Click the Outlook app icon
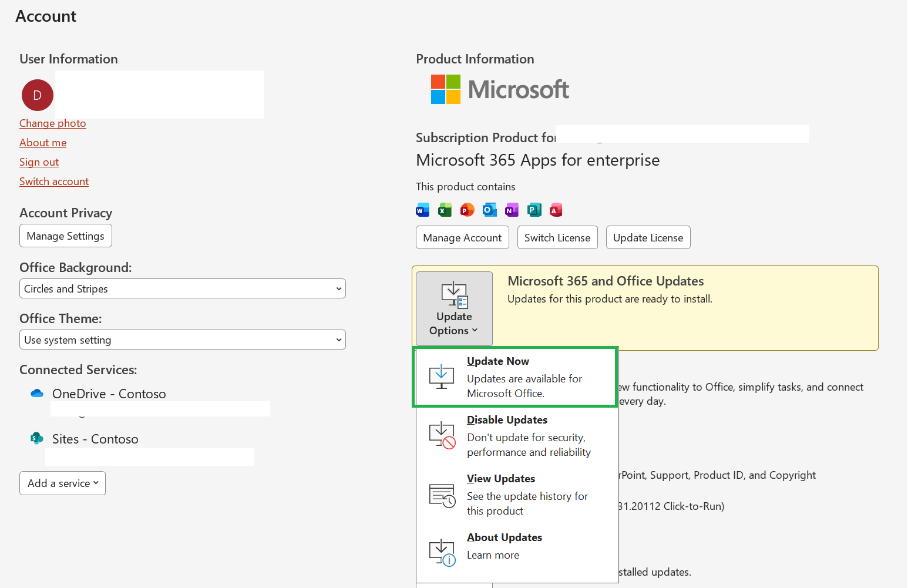 click(x=490, y=210)
